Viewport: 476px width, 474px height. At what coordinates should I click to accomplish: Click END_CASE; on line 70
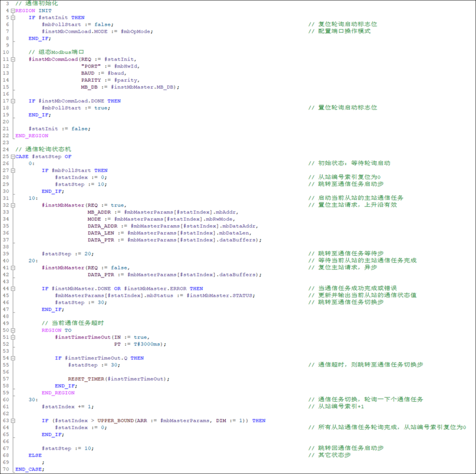click(30, 470)
